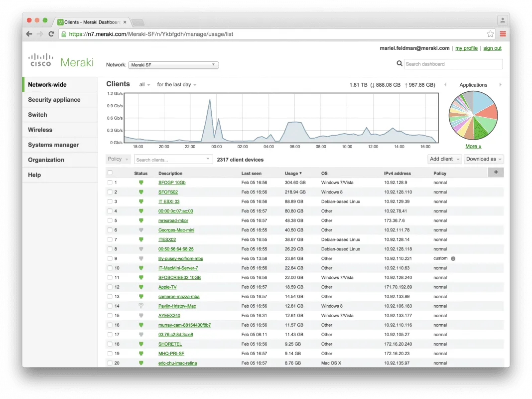Click the info icon beside custom policy

(453, 258)
